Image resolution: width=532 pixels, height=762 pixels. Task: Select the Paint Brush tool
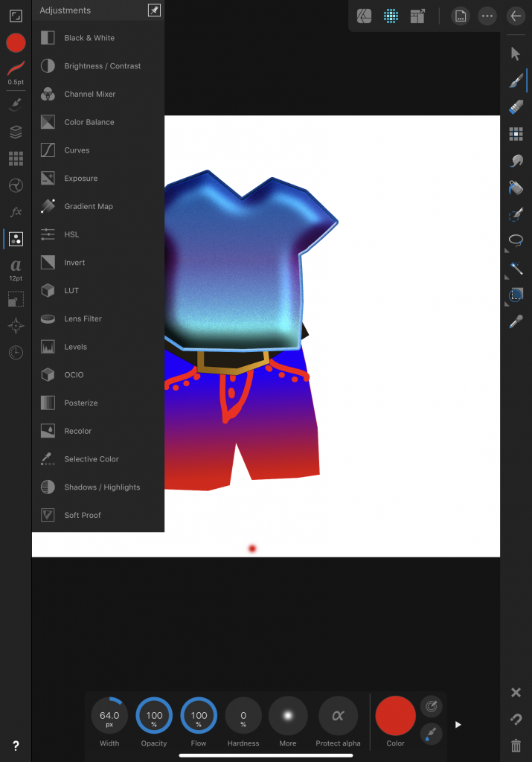pos(516,80)
